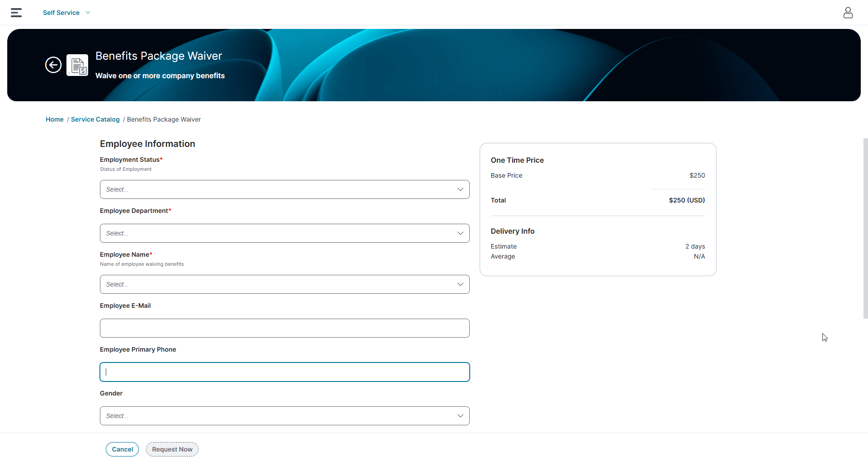Open the user profile icon
The image size is (868, 466).
click(x=848, y=13)
